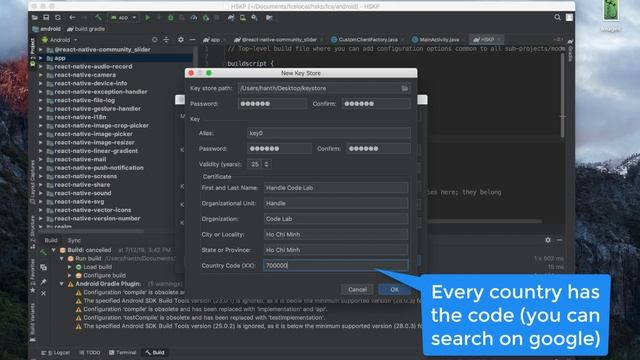
Task: Open the Terminal tool window tab
Action: click(122, 352)
